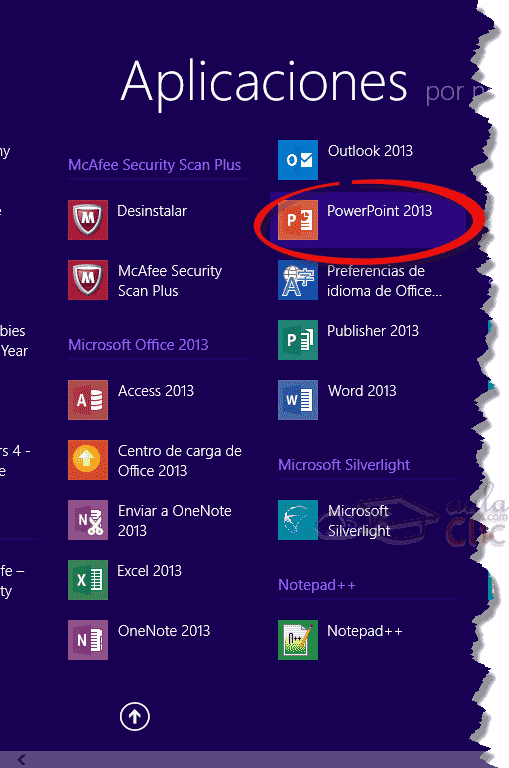The height and width of the screenshot is (768, 509).
Task: Select the Microsoft Office 2013 group header
Action: point(138,345)
